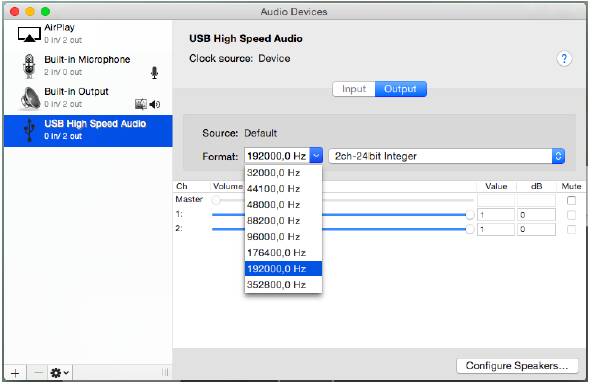This screenshot has height=385, width=593.
Task: Click the system alerts output badge icon
Action: click(x=141, y=104)
